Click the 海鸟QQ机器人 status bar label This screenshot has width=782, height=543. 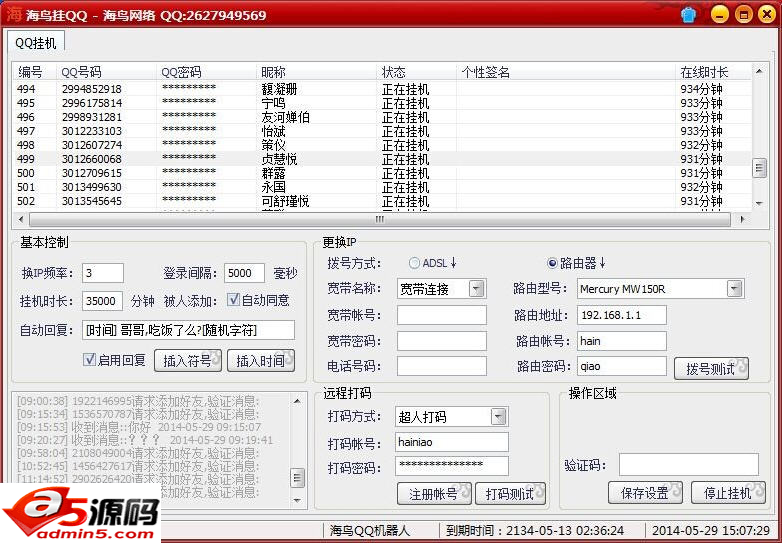pos(370,531)
